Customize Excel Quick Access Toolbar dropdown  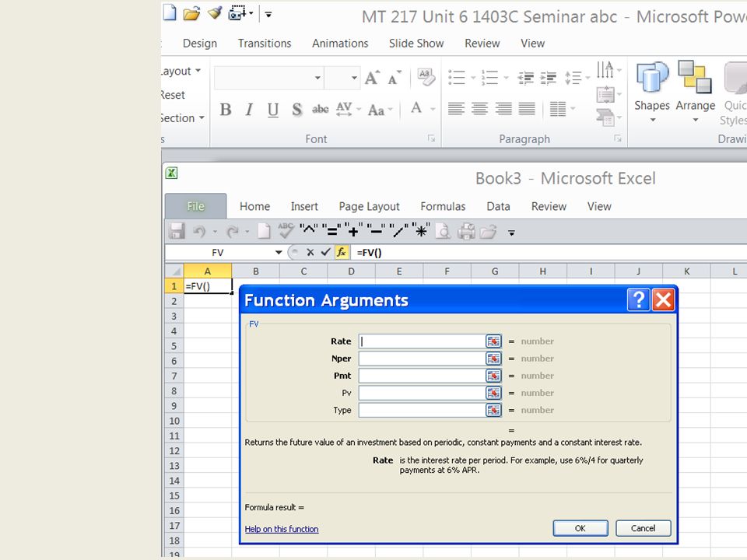coord(511,233)
